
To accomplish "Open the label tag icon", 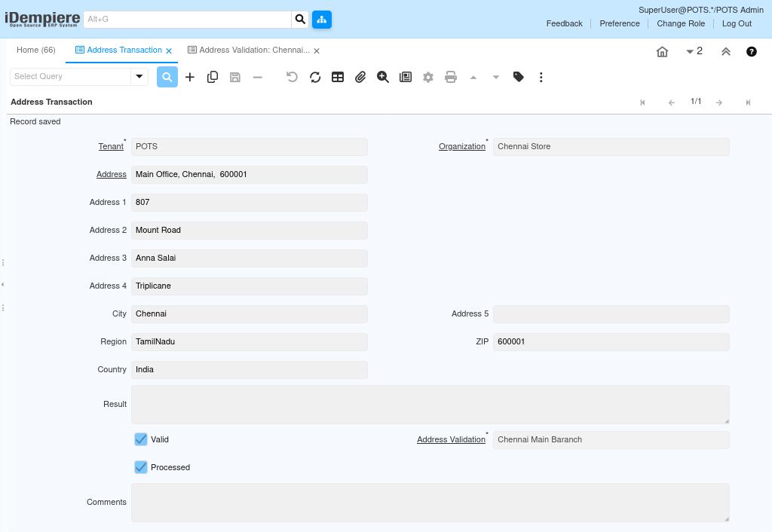I will 519,77.
